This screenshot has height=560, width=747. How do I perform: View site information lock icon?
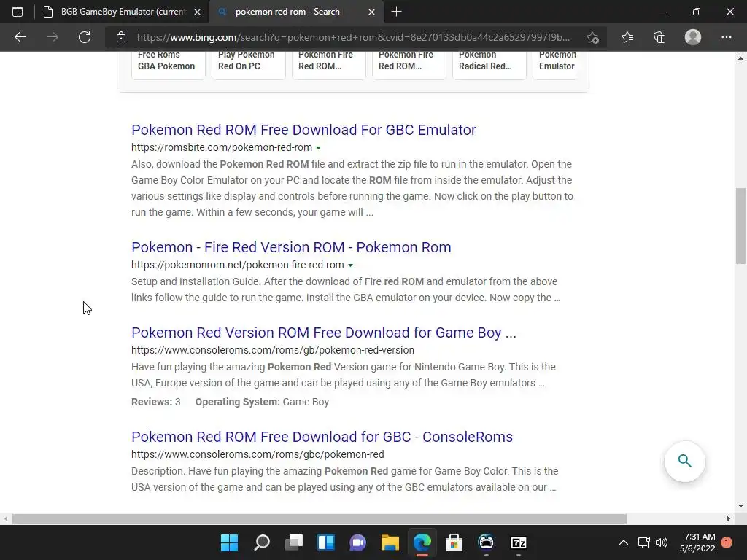[x=121, y=37]
